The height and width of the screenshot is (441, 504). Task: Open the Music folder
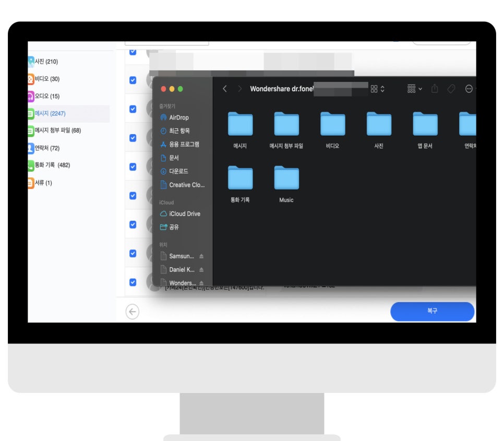286,184
